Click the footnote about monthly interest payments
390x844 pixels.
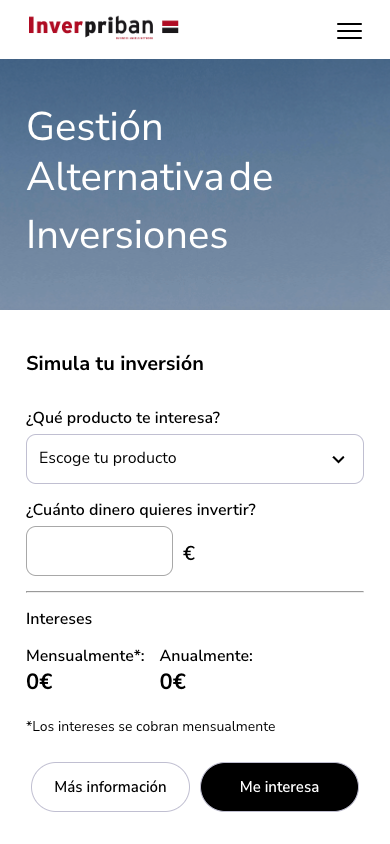pyautogui.click(x=151, y=727)
